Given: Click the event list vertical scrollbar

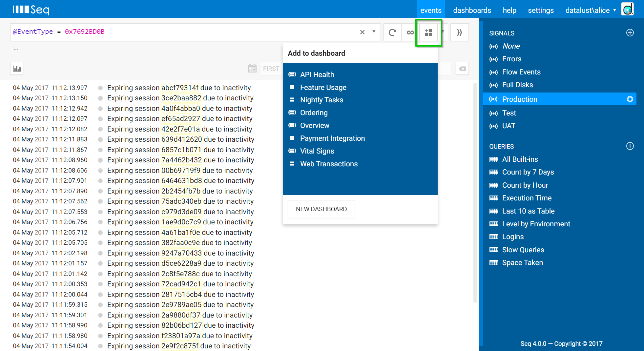Looking at the screenshot, I should tap(475, 193).
